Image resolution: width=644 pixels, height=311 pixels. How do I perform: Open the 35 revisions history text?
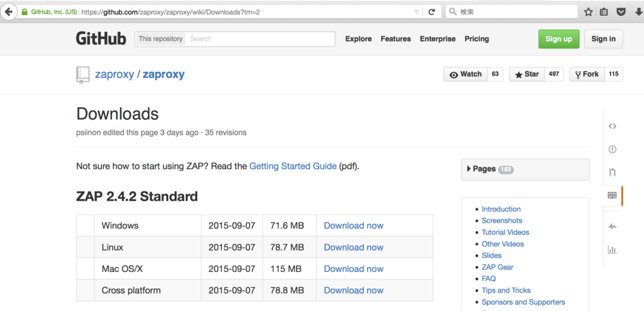[225, 133]
